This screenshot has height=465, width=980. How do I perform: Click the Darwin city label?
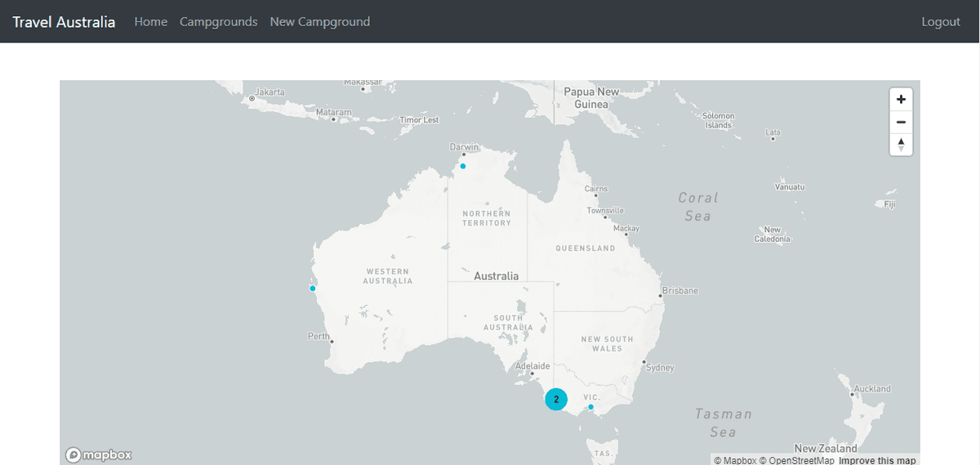coord(465,147)
